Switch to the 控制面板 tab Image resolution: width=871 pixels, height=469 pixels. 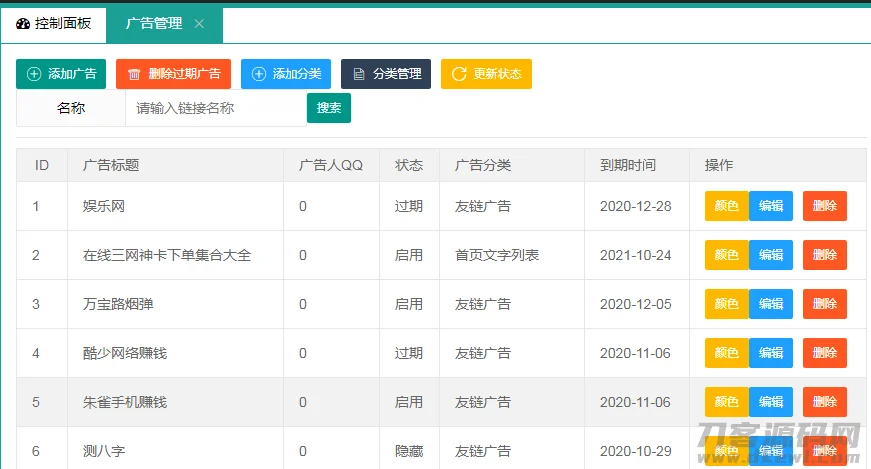(53, 24)
